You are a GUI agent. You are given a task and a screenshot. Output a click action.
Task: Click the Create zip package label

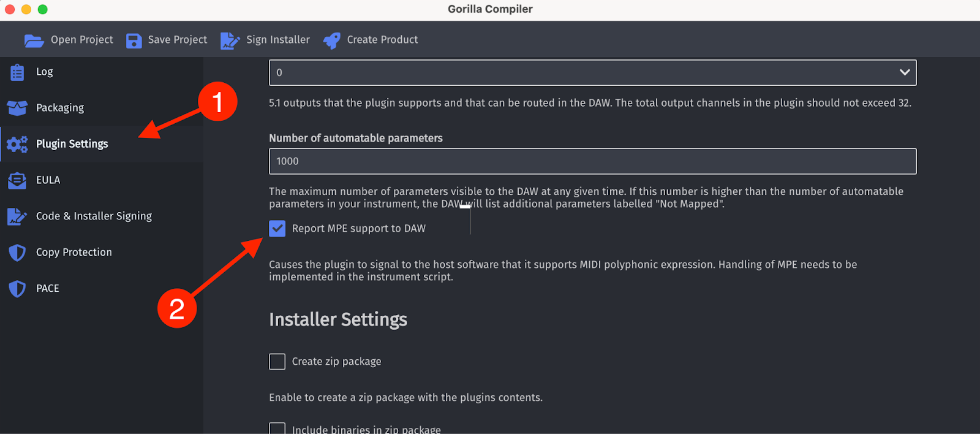click(x=336, y=362)
